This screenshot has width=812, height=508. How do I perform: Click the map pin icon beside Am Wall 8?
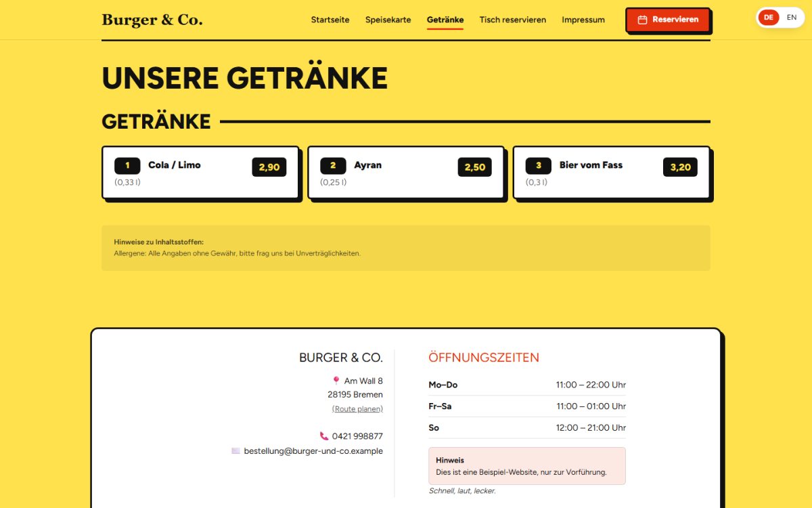[336, 381]
